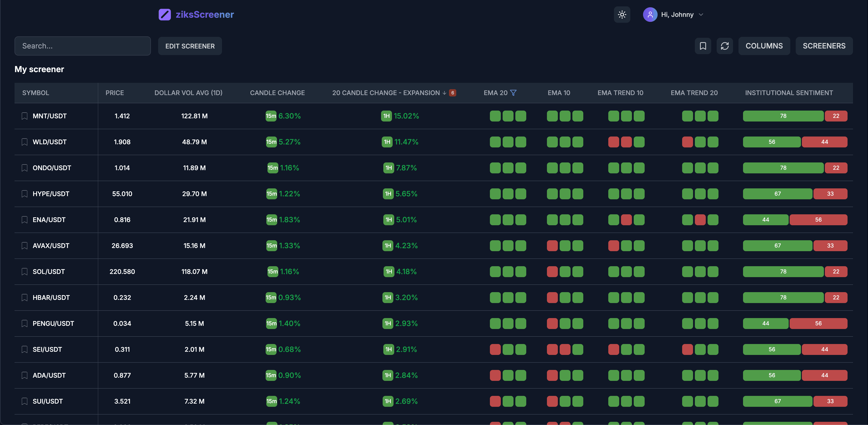The height and width of the screenshot is (425, 868).
Task: Sort by the INSTITUTIONAL SENTIMENT header
Action: tap(788, 93)
